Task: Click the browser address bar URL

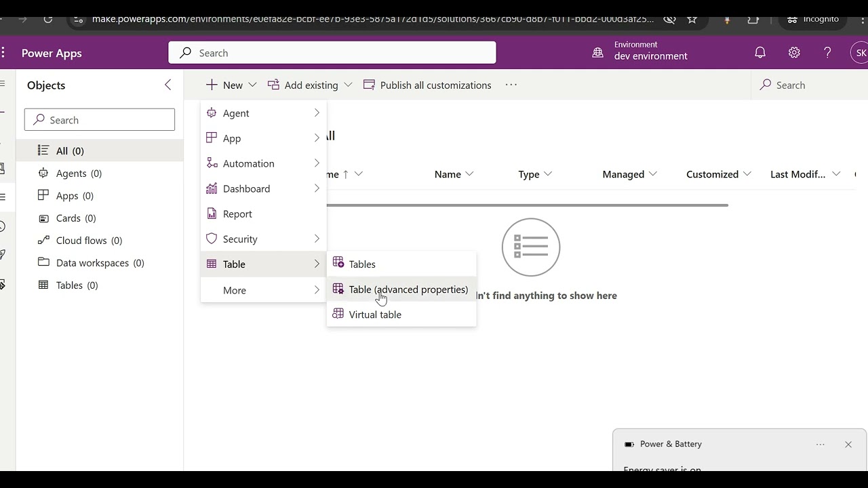Action: pyautogui.click(x=373, y=19)
